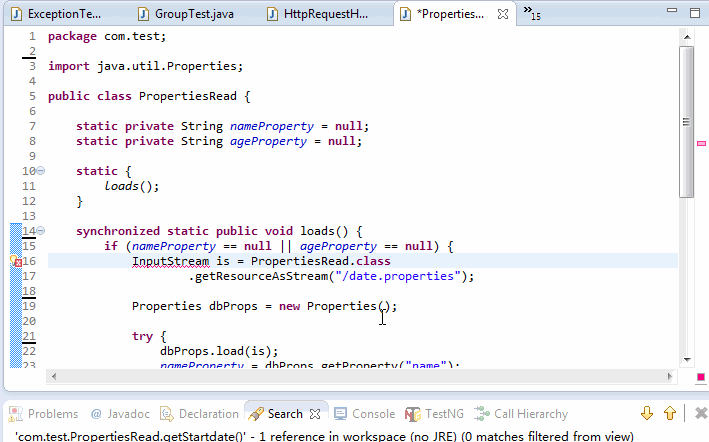Minimize the editor area

(672, 10)
